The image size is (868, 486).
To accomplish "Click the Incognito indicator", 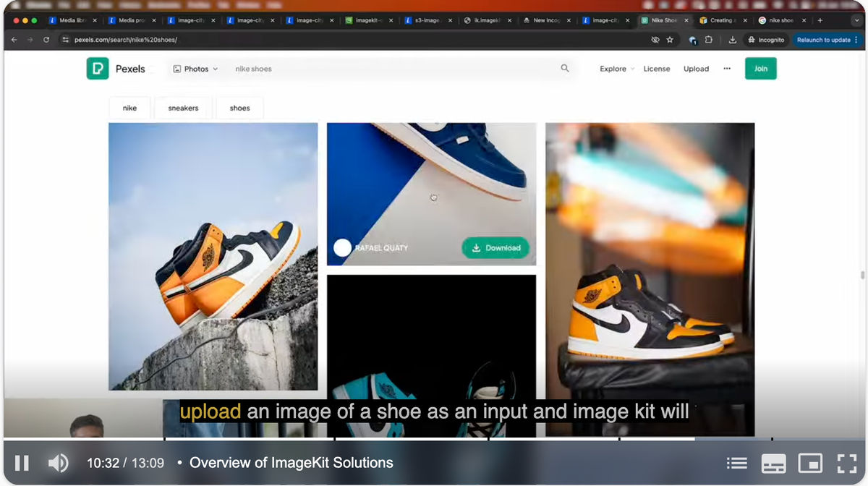I will (767, 40).
